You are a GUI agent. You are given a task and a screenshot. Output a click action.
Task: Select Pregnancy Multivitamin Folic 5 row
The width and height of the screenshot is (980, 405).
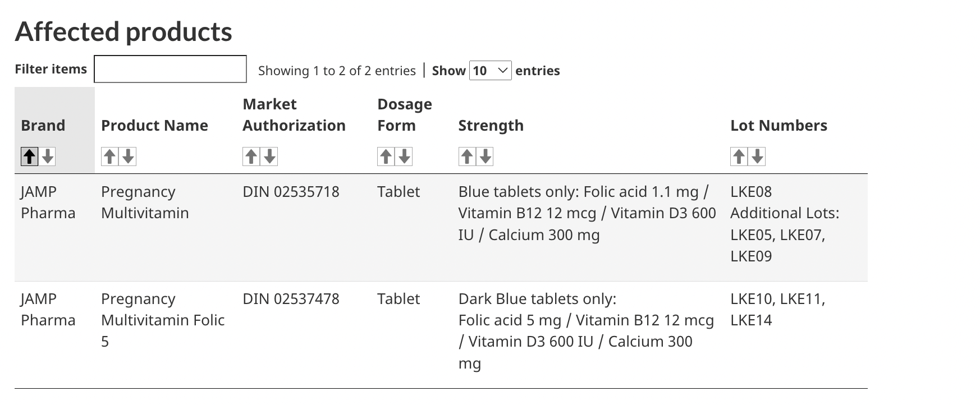pyautogui.click(x=441, y=335)
